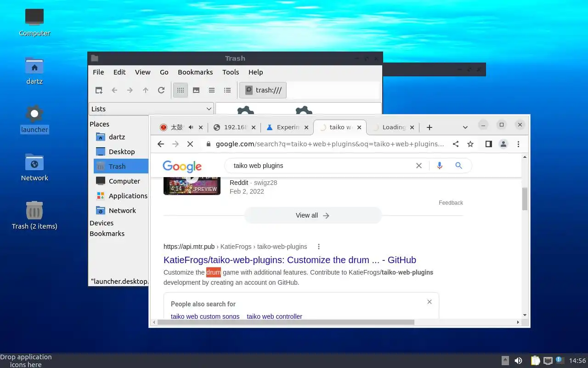The height and width of the screenshot is (368, 588).
Task: Open options for the KatieFrogs result
Action: point(318,247)
